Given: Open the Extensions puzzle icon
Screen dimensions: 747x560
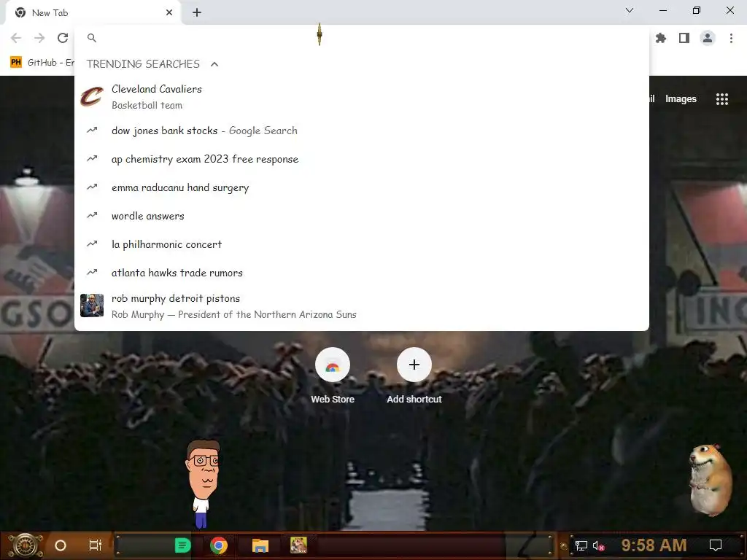Looking at the screenshot, I should pyautogui.click(x=661, y=38).
